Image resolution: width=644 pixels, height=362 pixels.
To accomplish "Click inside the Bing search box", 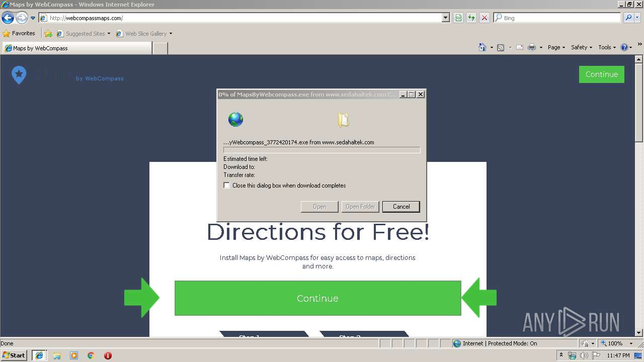I will pos(557,18).
